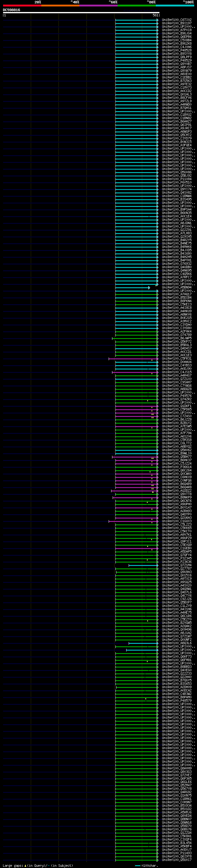Viewport: 197px width, 868px height.
Task: Open hit label UniRef100_C0NFQ6
Action: 176,481
